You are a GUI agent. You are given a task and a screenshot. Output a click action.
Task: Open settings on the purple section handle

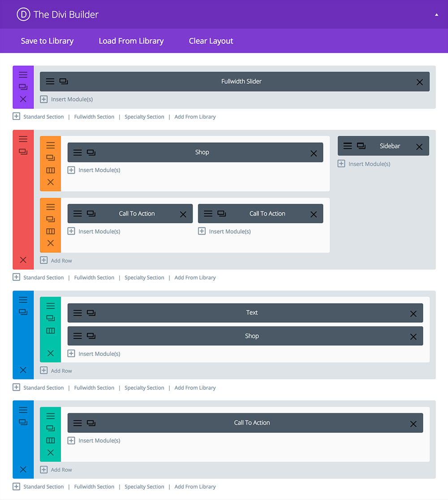pos(23,74)
